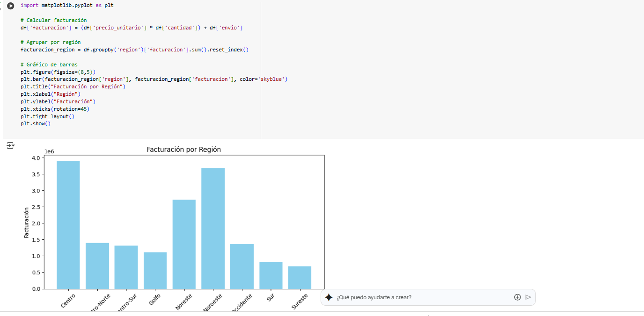644x316 pixels.
Task: Click the Noroeste bar in the chart
Action: [x=213, y=229]
